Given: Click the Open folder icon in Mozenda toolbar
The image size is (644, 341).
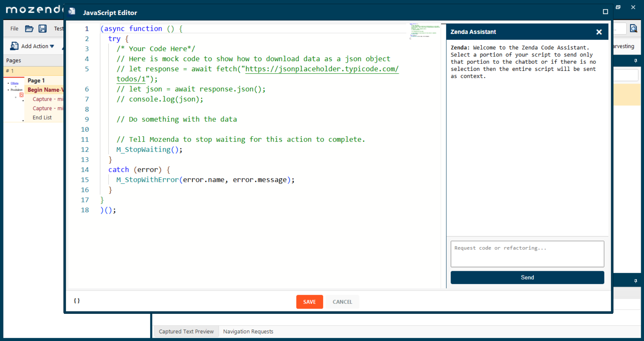Looking at the screenshot, I should 29,29.
